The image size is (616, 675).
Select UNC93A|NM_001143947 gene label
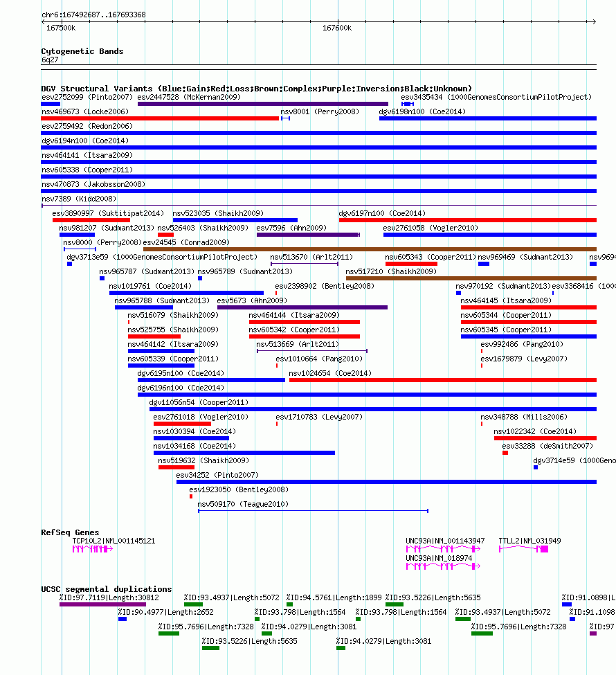445,541
